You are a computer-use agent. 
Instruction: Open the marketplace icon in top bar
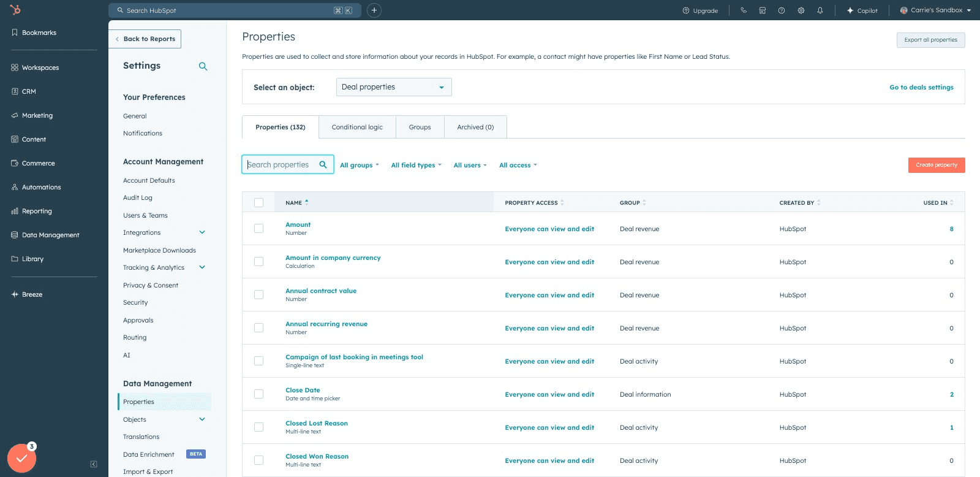(763, 10)
